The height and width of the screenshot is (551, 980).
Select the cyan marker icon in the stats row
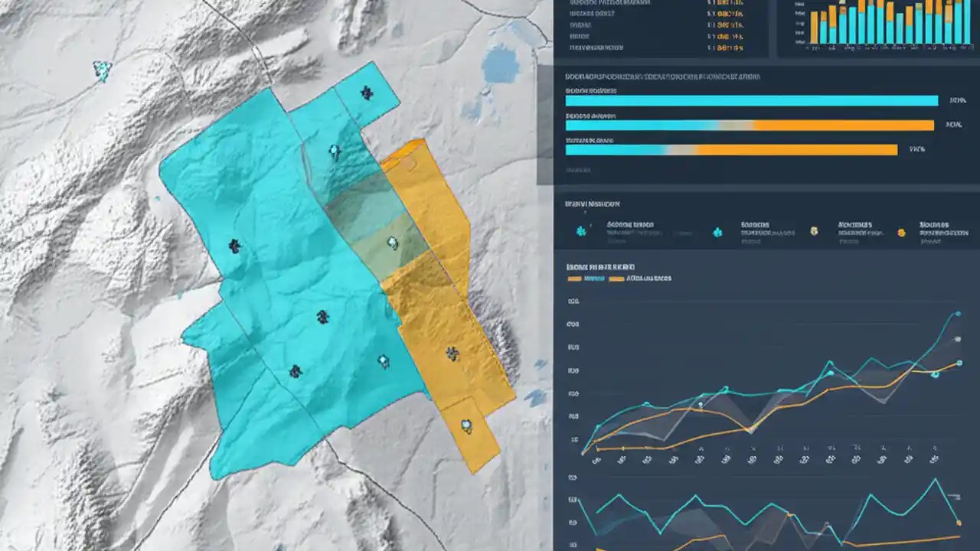580,230
